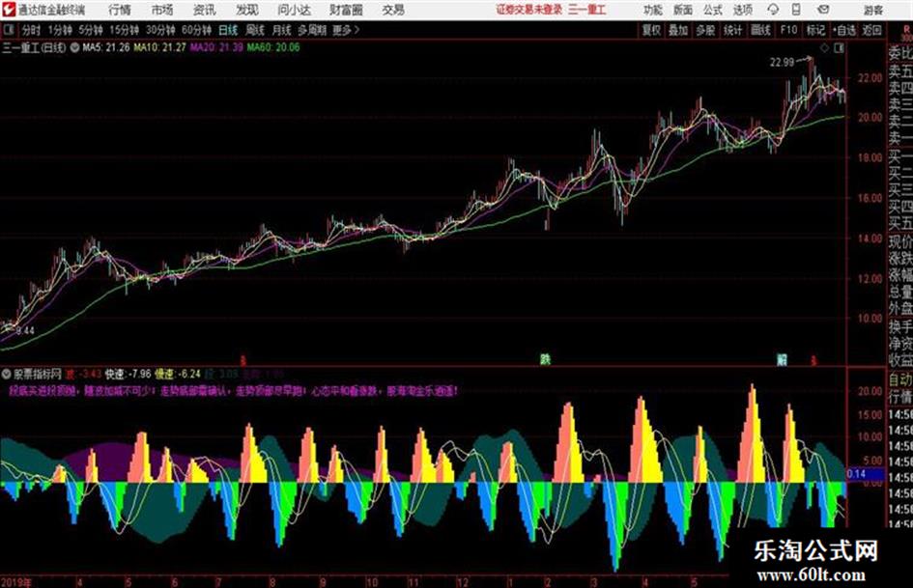Expand 更多 period options
This screenshot has width=913, height=588.
point(346,30)
